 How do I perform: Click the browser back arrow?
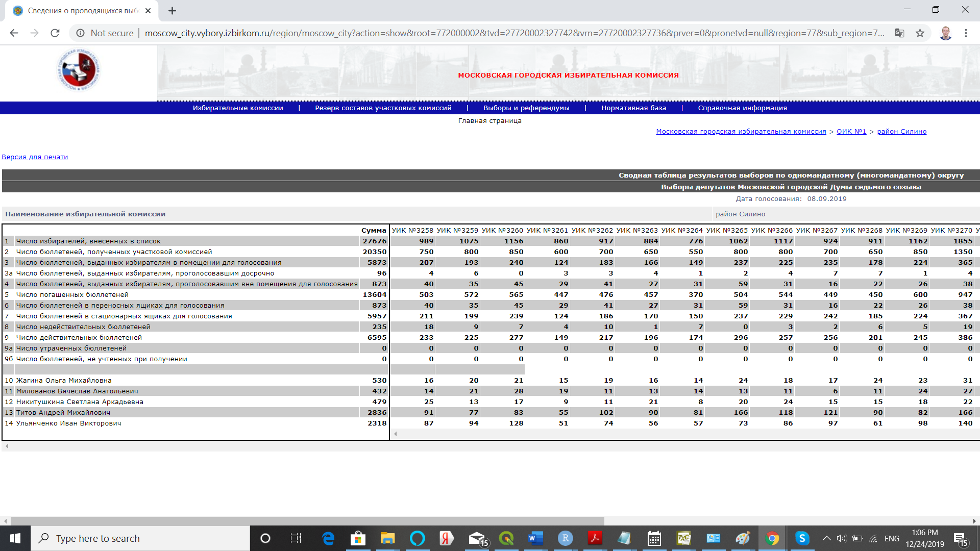point(14,33)
